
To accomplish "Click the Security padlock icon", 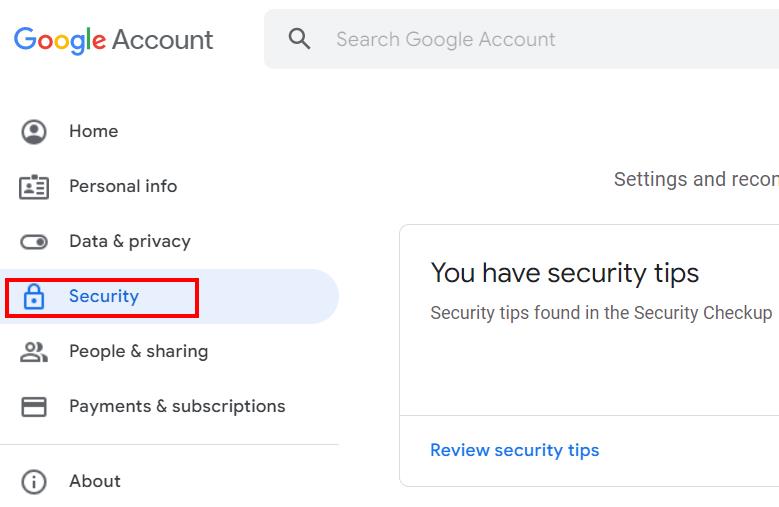I will coord(34,296).
